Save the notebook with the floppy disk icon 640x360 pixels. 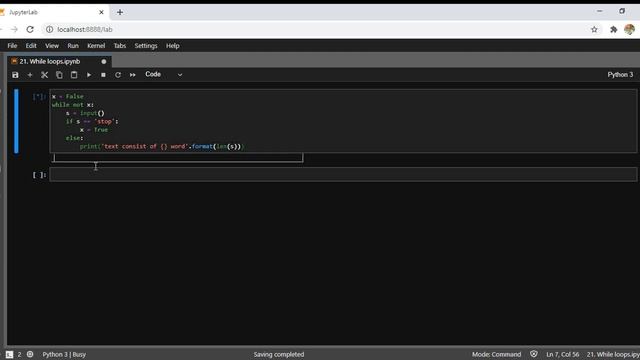(x=15, y=75)
